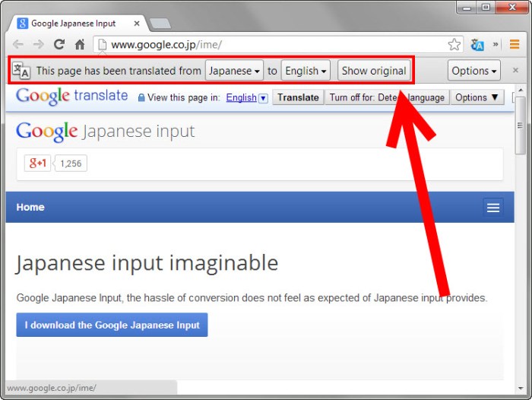Click the translate extension icon in toolbar
Image resolution: width=532 pixels, height=400 pixels.
pos(477,45)
